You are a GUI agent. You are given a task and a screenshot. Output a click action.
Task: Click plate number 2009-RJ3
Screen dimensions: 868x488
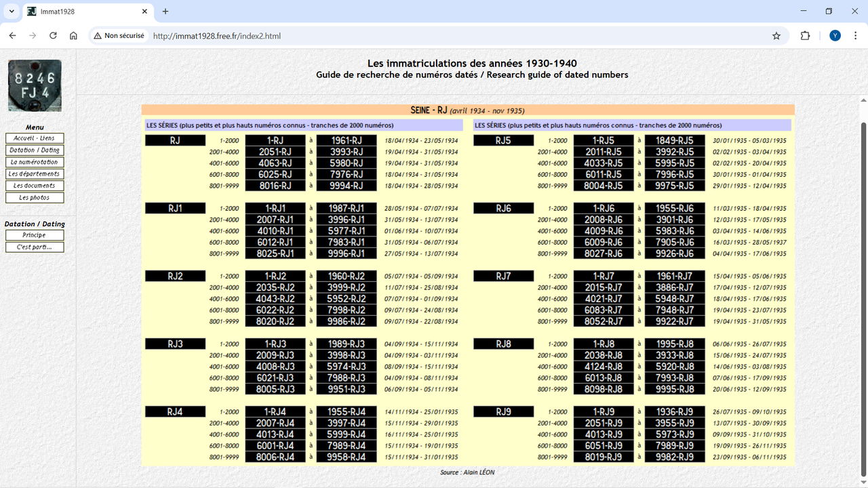click(x=275, y=355)
